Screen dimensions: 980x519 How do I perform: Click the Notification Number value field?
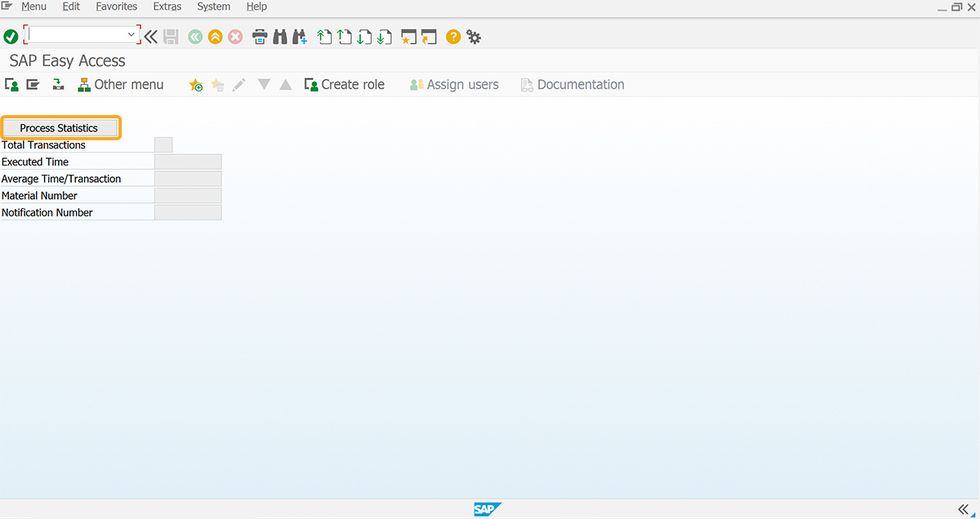[188, 212]
